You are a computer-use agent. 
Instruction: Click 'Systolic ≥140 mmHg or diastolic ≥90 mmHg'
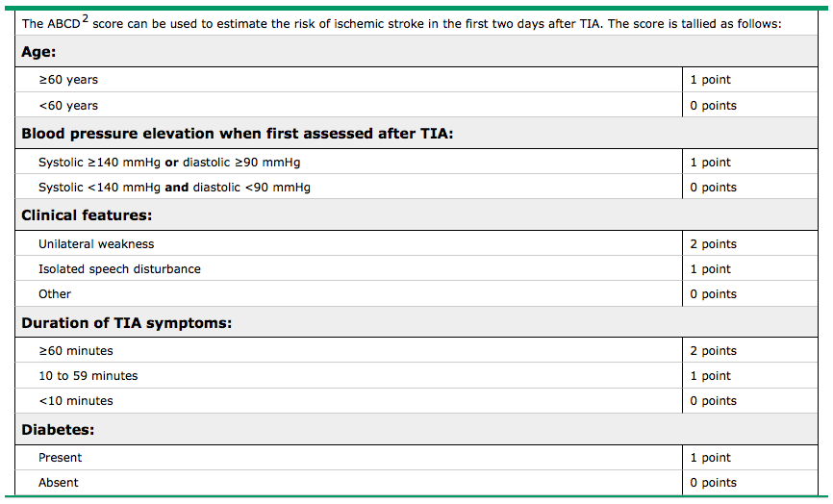pos(169,163)
